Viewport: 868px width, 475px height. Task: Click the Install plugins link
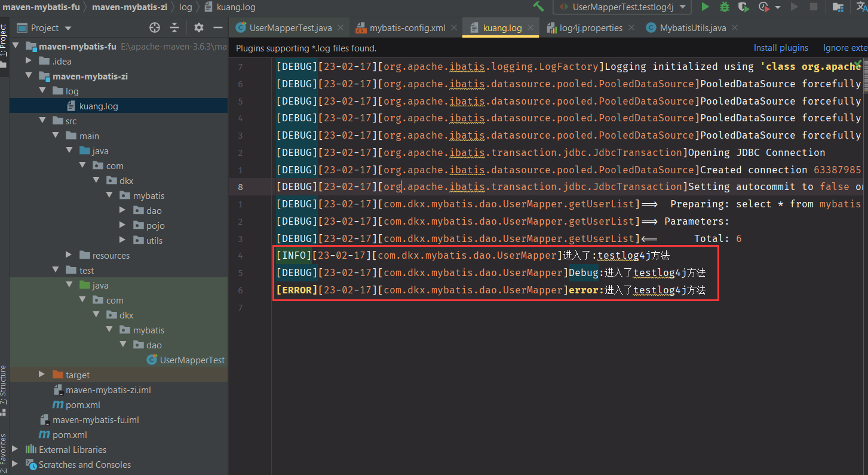pyautogui.click(x=781, y=48)
